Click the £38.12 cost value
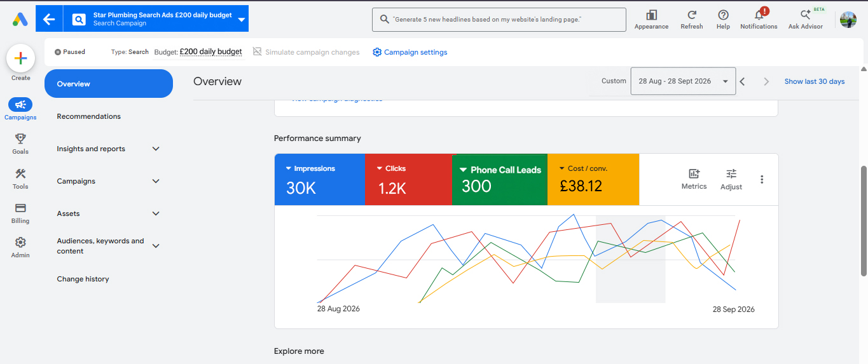Screen dimensions: 868x364 tap(581, 186)
